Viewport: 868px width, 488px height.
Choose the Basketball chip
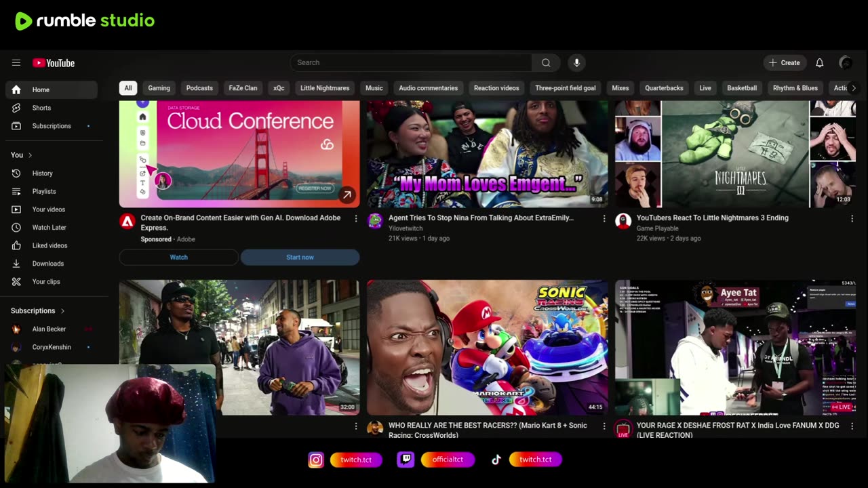tap(742, 88)
